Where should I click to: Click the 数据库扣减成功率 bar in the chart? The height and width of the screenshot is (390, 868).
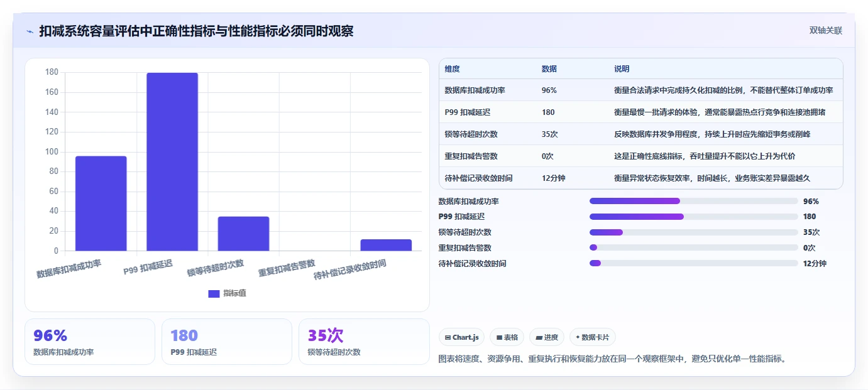(101, 203)
